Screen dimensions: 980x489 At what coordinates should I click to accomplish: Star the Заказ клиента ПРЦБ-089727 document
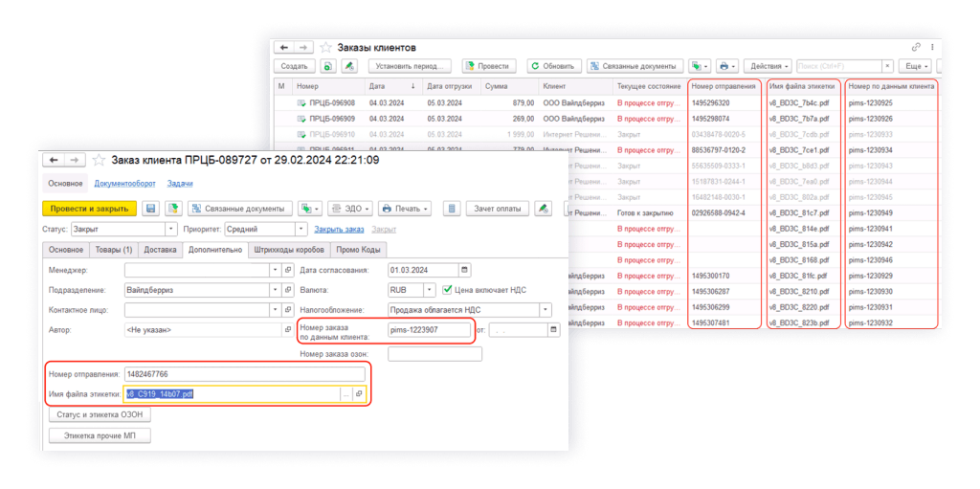(99, 160)
